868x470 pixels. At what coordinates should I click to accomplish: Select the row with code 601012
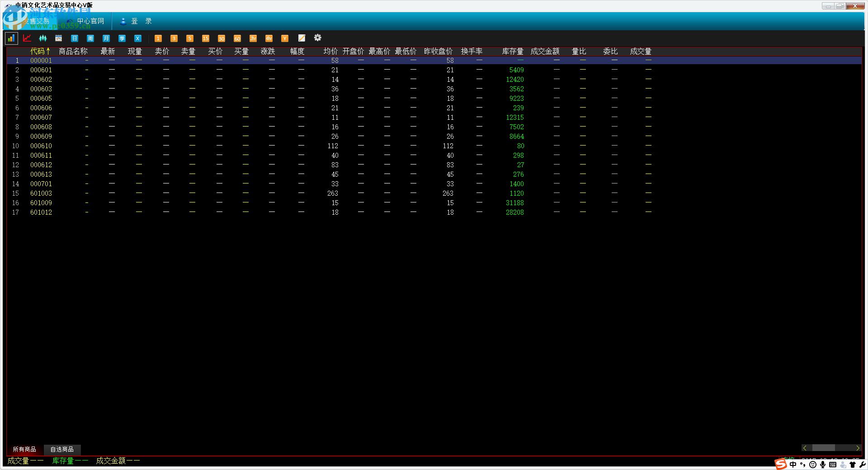coord(434,212)
